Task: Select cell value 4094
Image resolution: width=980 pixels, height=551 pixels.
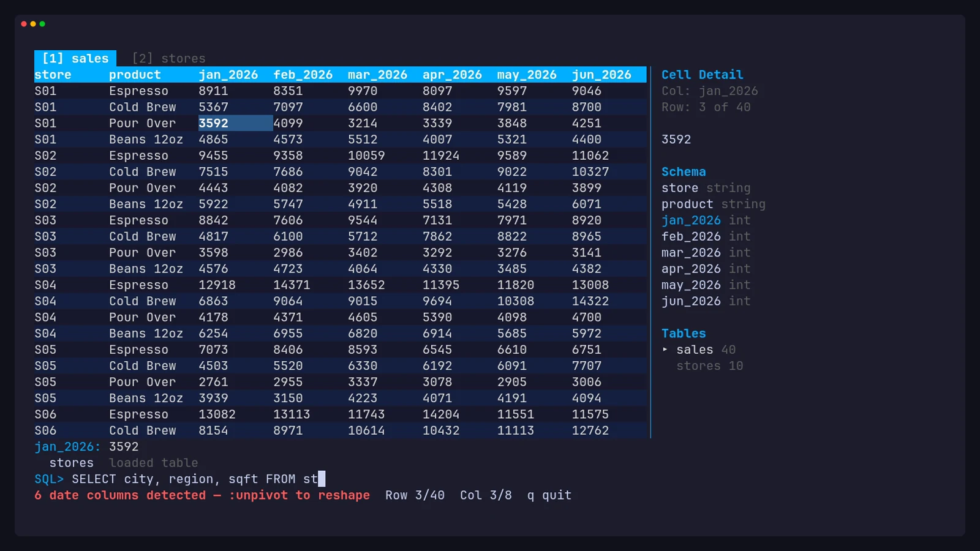Action: (587, 398)
